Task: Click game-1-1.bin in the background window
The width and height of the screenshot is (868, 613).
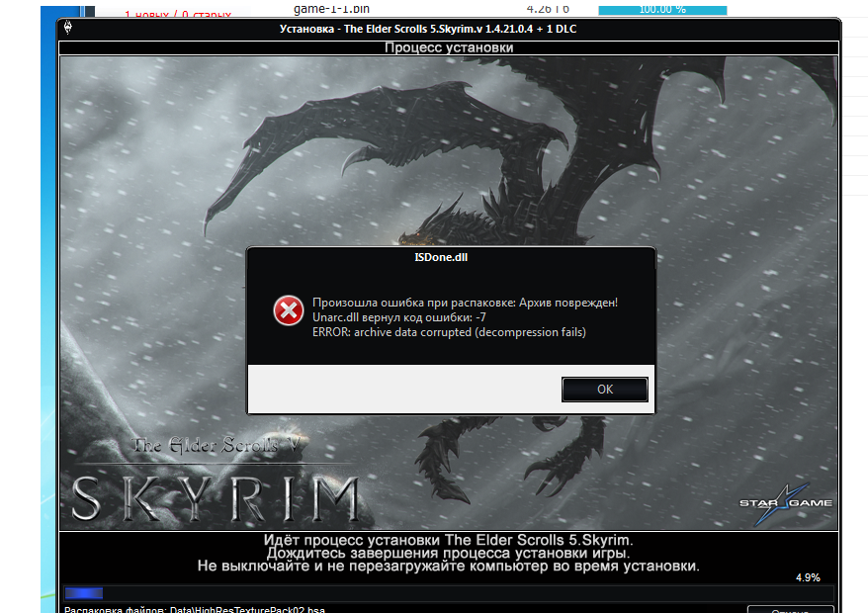Action: pyautogui.click(x=331, y=9)
